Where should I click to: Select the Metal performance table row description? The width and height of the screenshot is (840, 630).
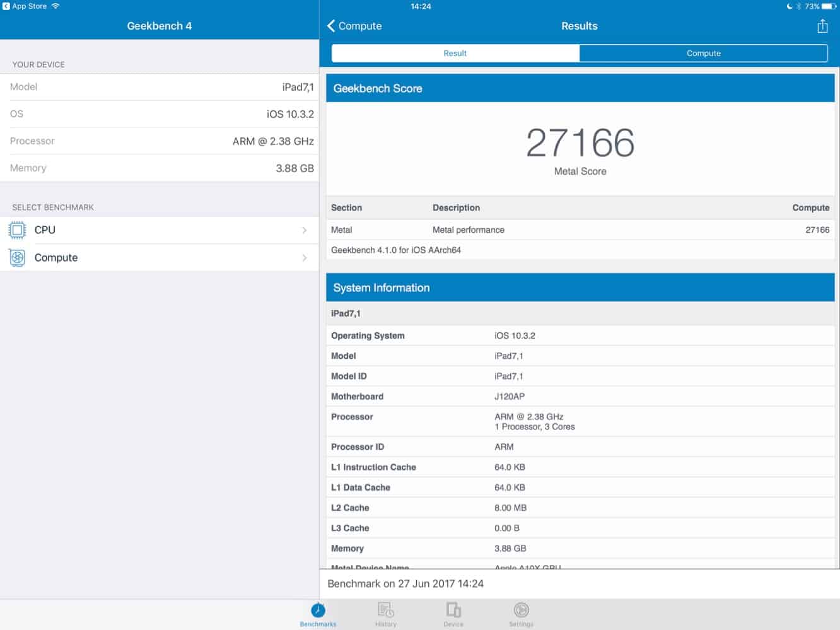[x=469, y=230]
